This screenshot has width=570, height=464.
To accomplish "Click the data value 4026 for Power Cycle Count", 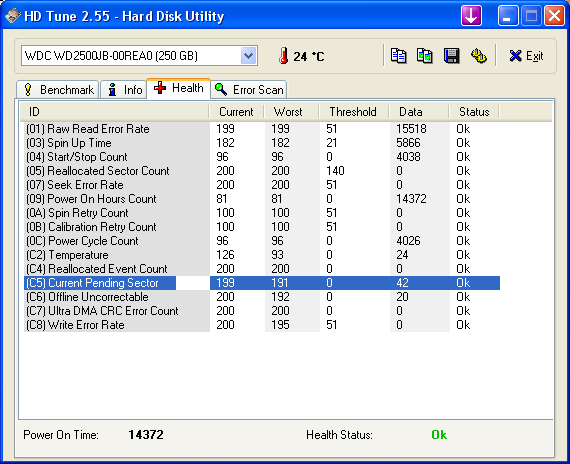I will [408, 241].
